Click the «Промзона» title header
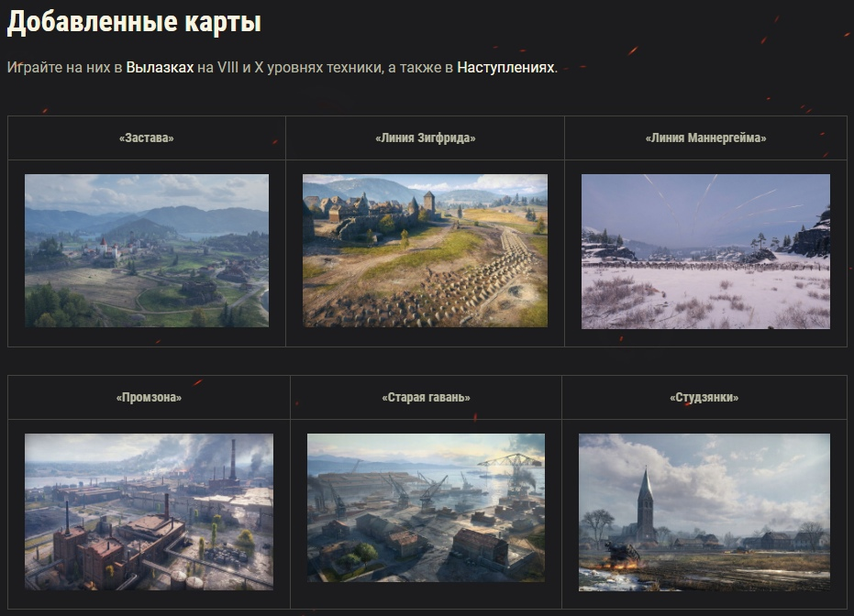 tap(149, 398)
